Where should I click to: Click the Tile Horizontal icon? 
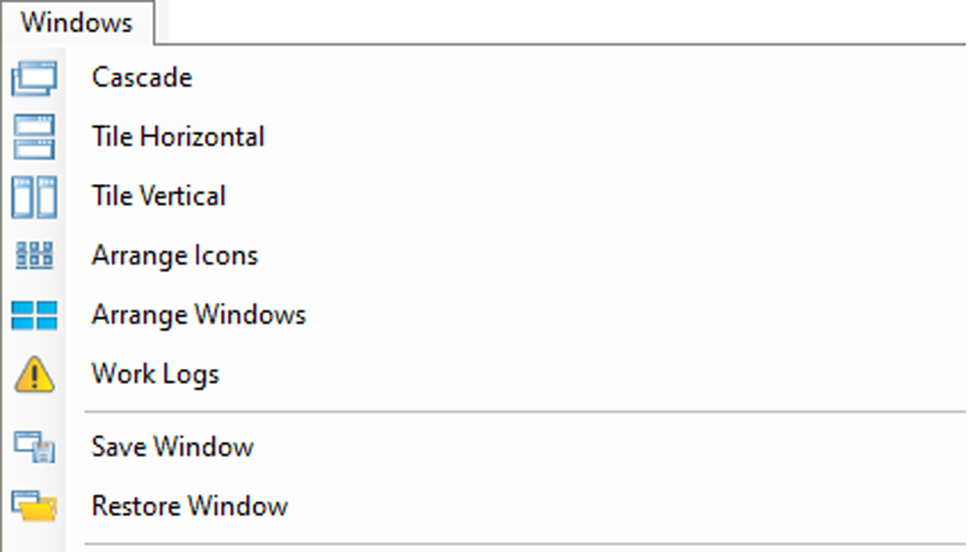pyautogui.click(x=32, y=137)
